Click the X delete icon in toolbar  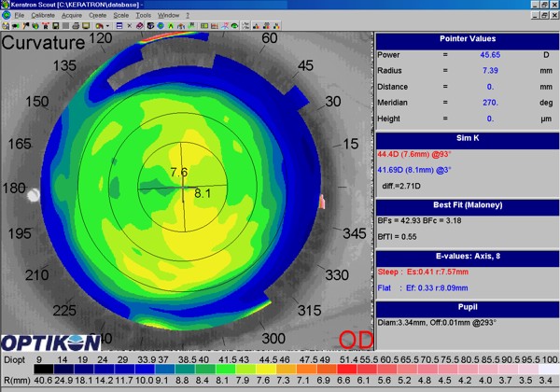129,26
